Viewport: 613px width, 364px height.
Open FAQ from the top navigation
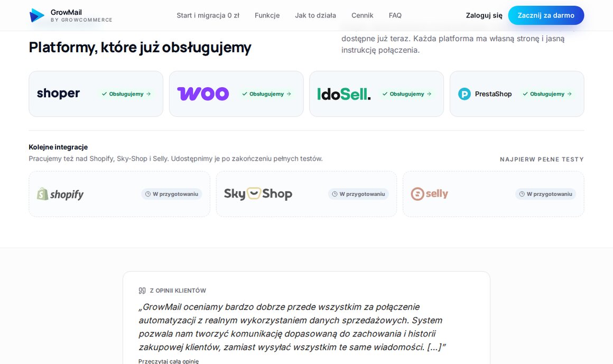pos(395,15)
